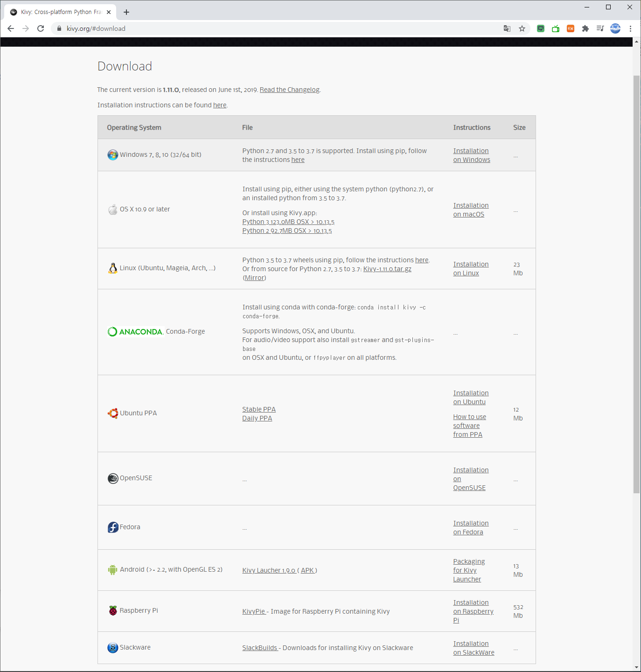Viewport: 641px width, 672px height.
Task: Click the scrollbar down arrow
Action: tap(637, 667)
